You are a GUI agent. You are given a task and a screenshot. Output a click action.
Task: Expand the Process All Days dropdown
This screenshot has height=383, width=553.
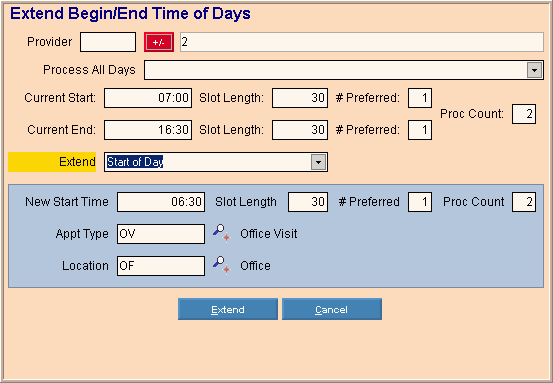(534, 70)
